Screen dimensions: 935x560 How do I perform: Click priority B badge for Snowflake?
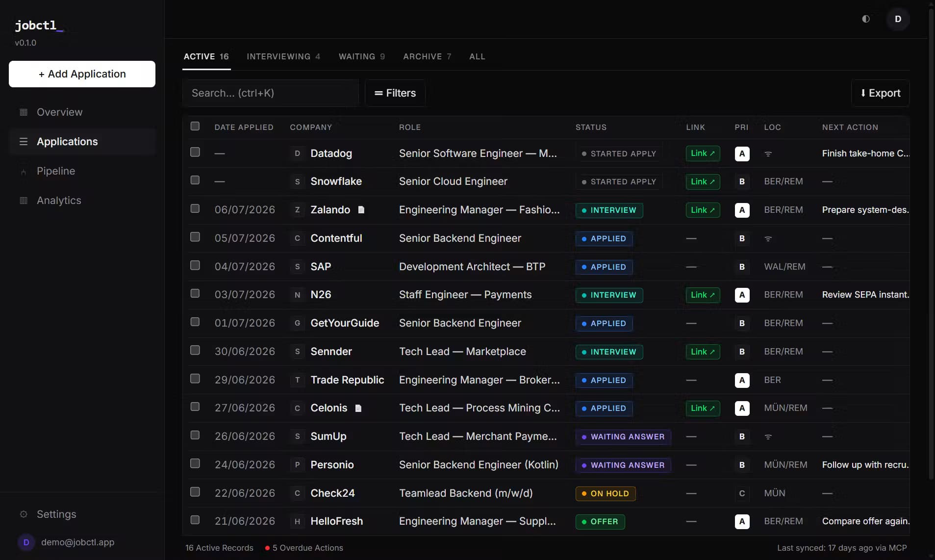pyautogui.click(x=742, y=182)
